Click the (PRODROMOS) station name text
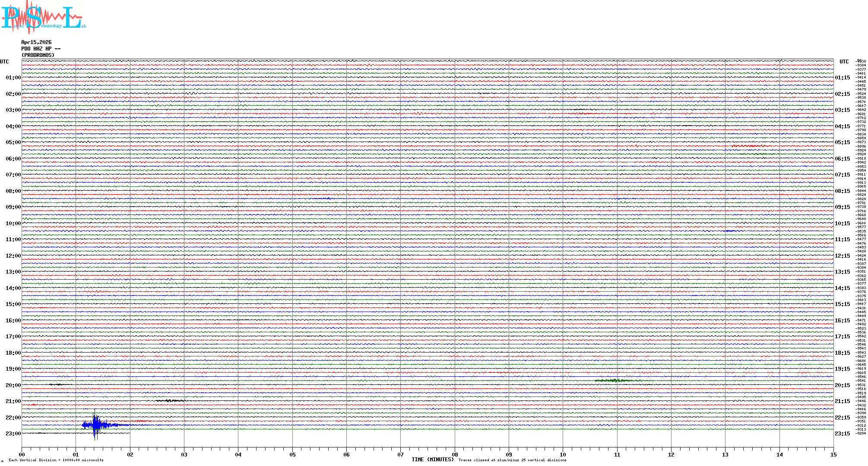 [x=38, y=55]
